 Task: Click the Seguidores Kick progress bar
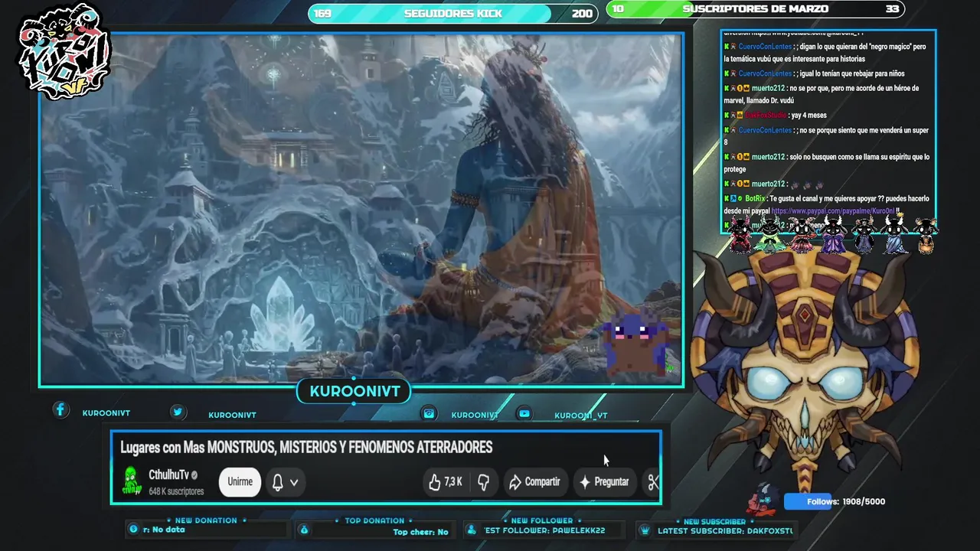point(452,13)
